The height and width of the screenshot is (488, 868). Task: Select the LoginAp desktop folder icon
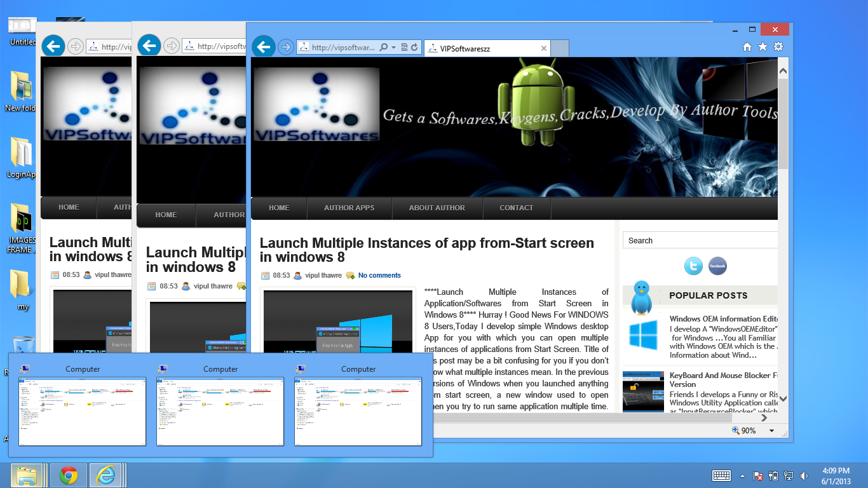(x=21, y=158)
